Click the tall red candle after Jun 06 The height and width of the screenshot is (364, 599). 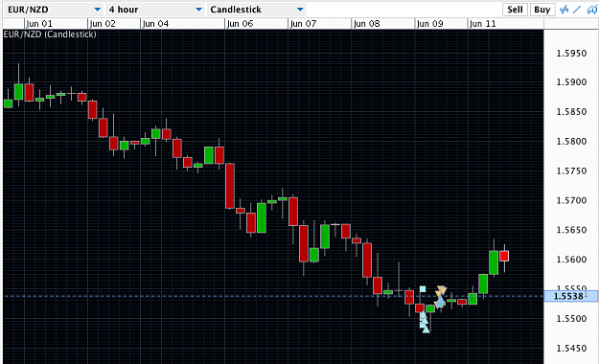230,186
